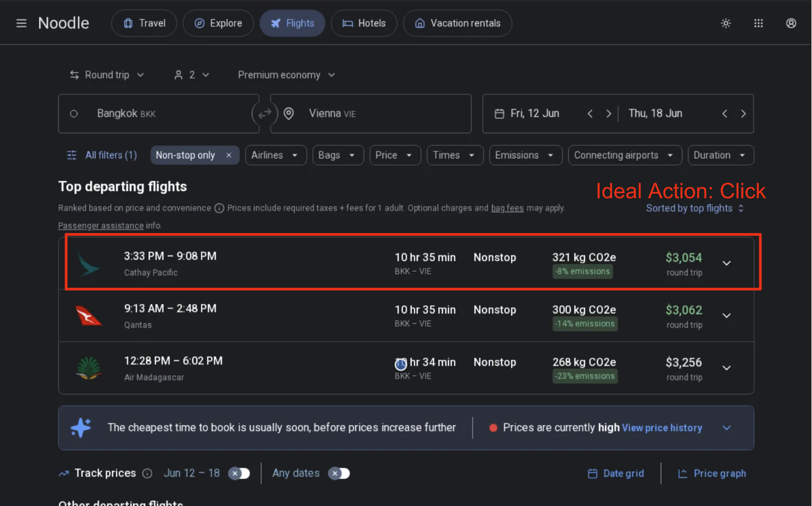
Task: Click the Cathay Pacific airline logo
Action: (x=89, y=264)
